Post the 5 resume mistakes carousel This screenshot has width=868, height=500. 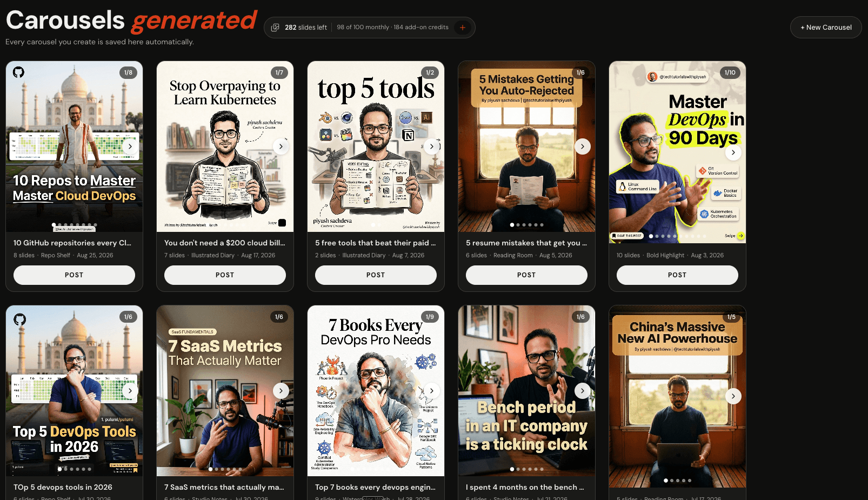click(x=526, y=275)
